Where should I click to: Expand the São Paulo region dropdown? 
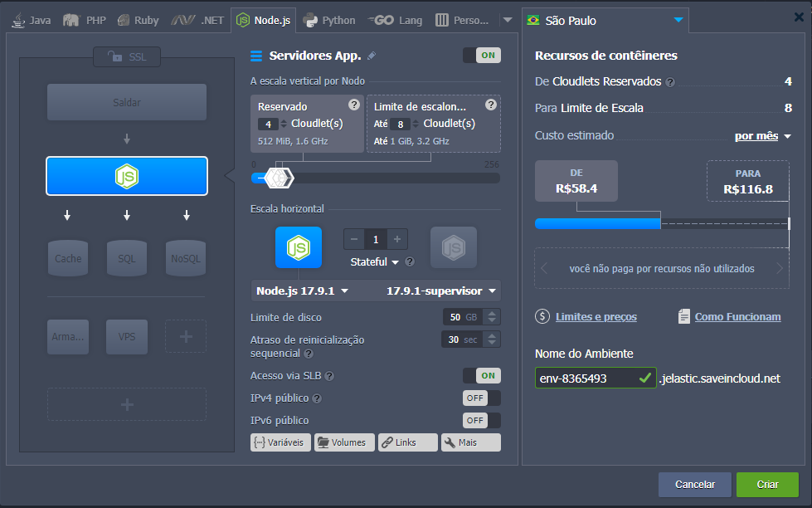click(678, 20)
